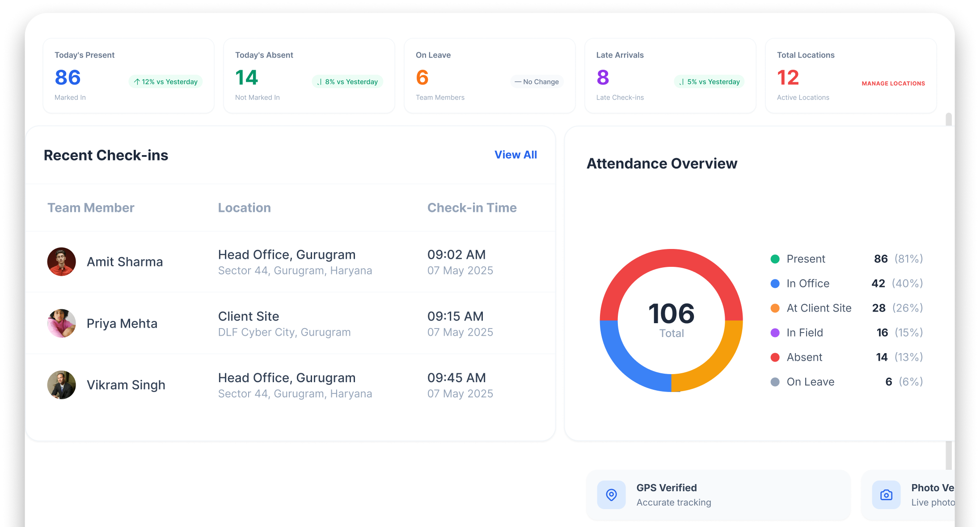Click the No Change badge
The width and height of the screenshot is (980, 527).
click(x=536, y=82)
